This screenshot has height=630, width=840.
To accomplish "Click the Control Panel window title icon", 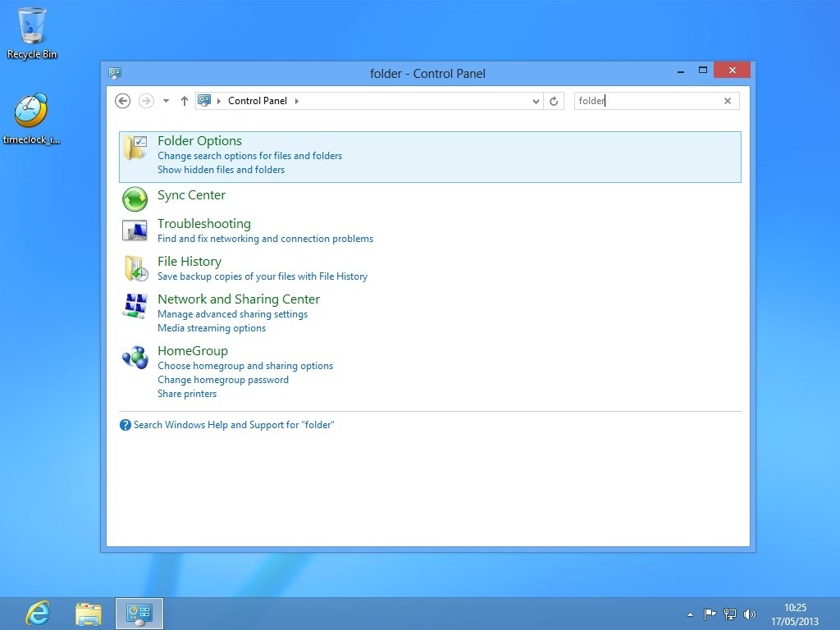I will [115, 73].
